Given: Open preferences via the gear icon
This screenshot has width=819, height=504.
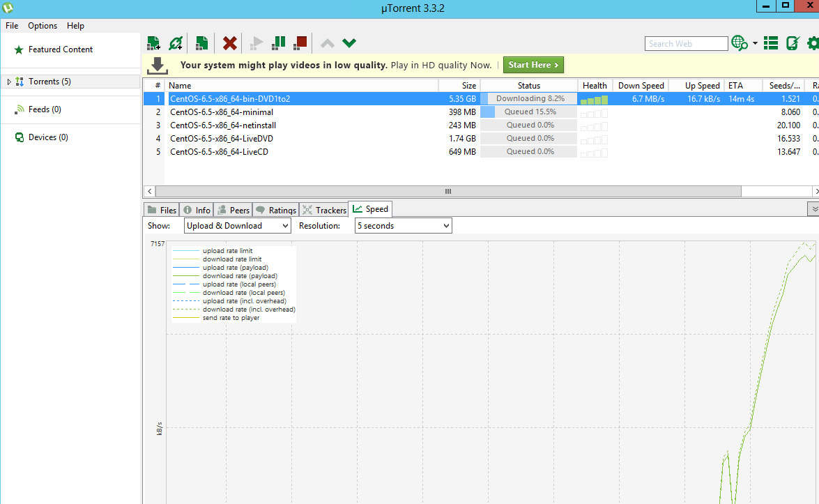Looking at the screenshot, I should (813, 43).
